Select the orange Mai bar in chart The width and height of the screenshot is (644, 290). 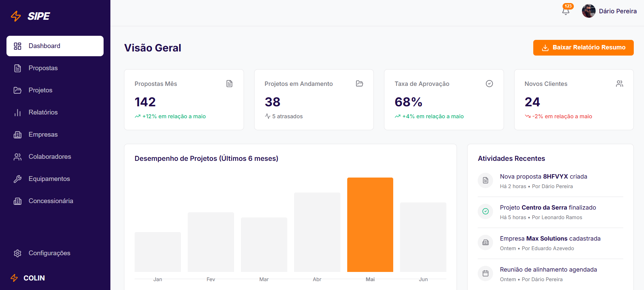pos(370,225)
